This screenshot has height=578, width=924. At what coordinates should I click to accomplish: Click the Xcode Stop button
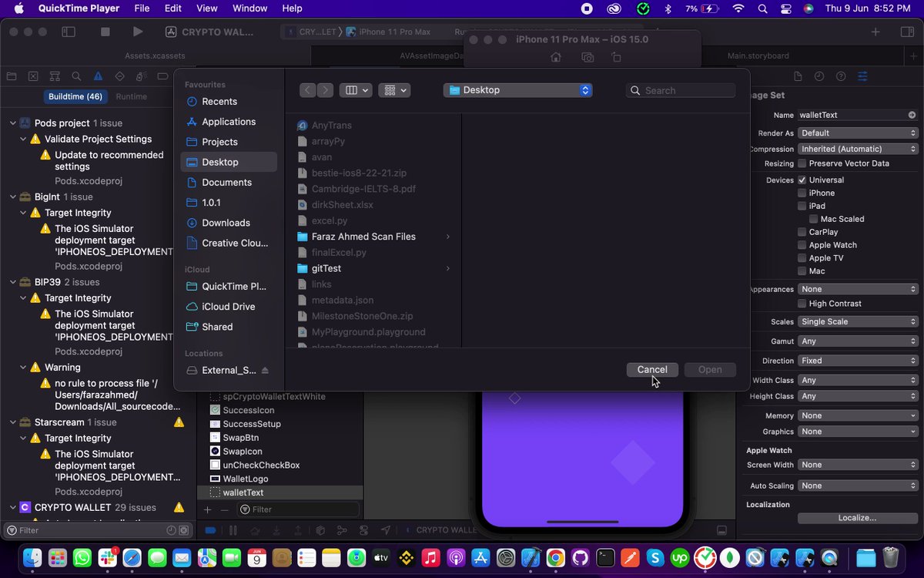(x=105, y=32)
